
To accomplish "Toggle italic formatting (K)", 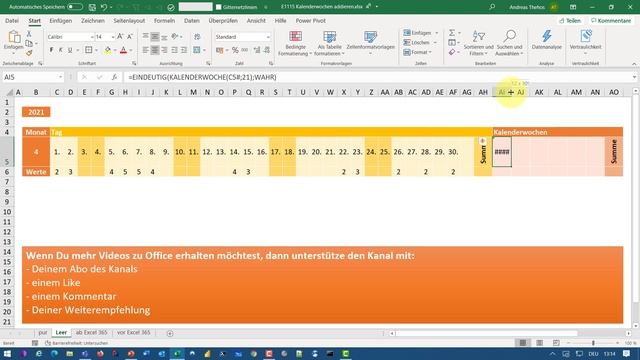I will pyautogui.click(x=60, y=50).
